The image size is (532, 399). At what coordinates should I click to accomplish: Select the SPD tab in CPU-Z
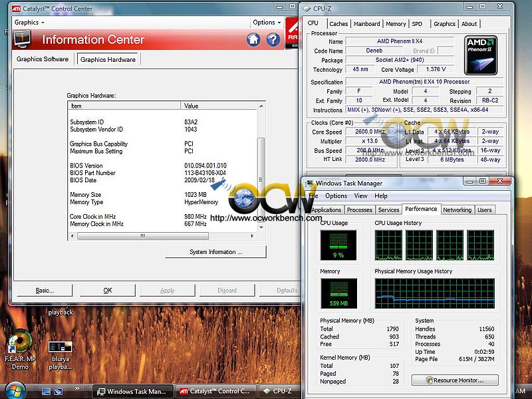coord(417,24)
